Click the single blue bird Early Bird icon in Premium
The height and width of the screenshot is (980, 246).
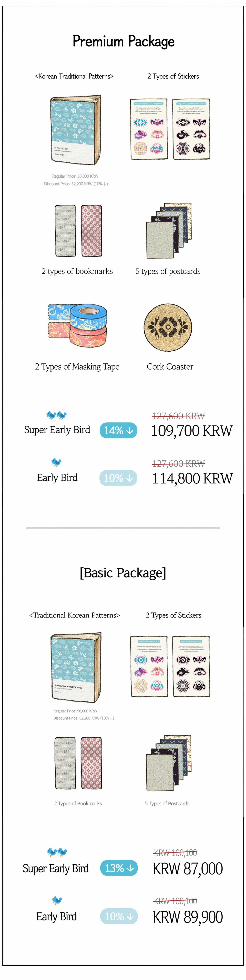point(56,462)
